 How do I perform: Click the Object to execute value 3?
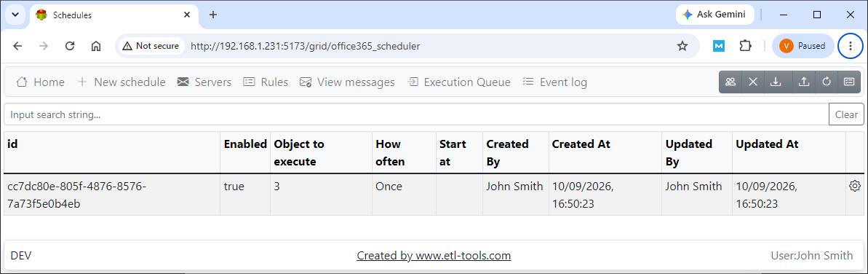pyautogui.click(x=276, y=187)
